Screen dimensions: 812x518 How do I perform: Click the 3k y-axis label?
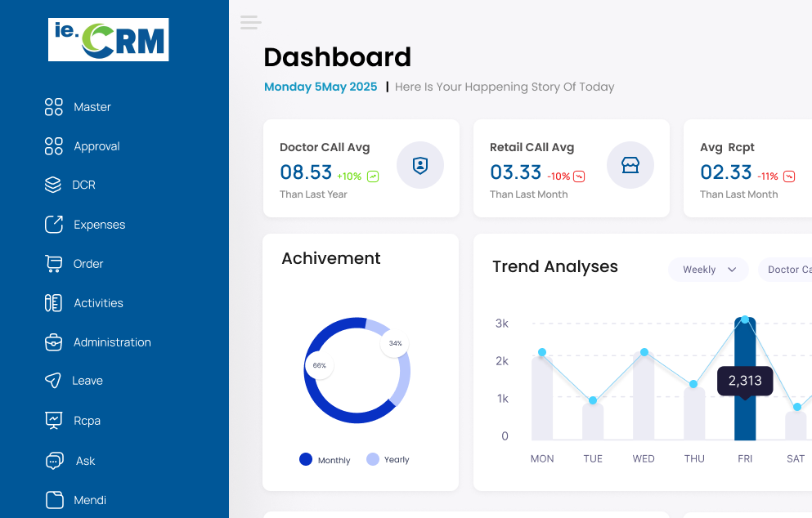[x=502, y=324]
